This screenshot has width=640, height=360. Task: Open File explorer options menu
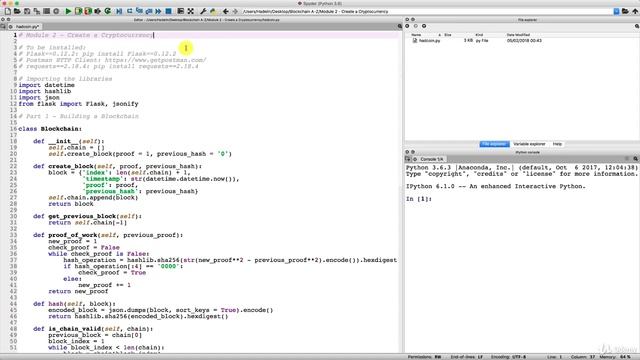tap(637, 26)
